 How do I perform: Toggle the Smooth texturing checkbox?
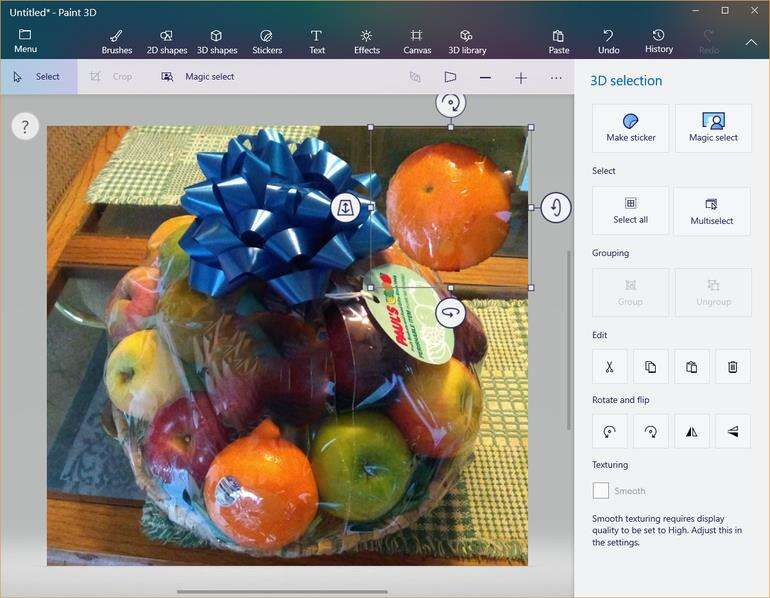tap(601, 490)
